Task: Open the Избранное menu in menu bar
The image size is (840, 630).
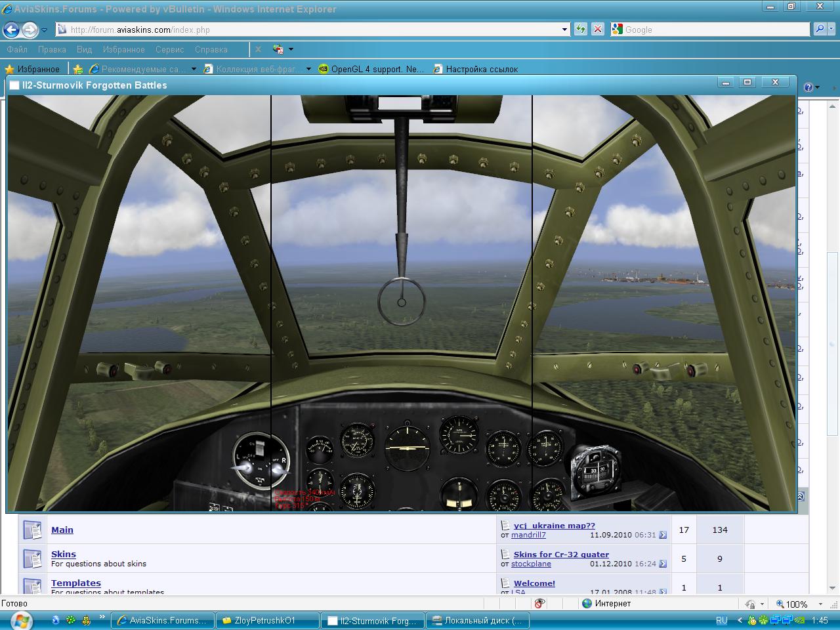Action: (x=123, y=49)
